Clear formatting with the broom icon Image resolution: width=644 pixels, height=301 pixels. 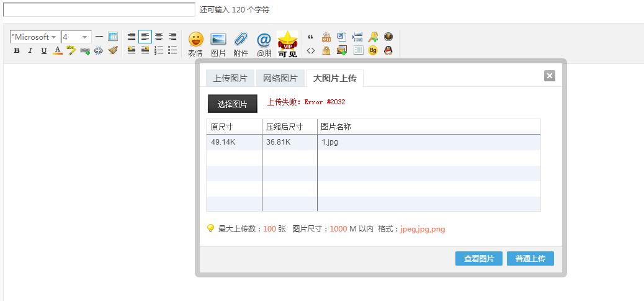pos(113,50)
